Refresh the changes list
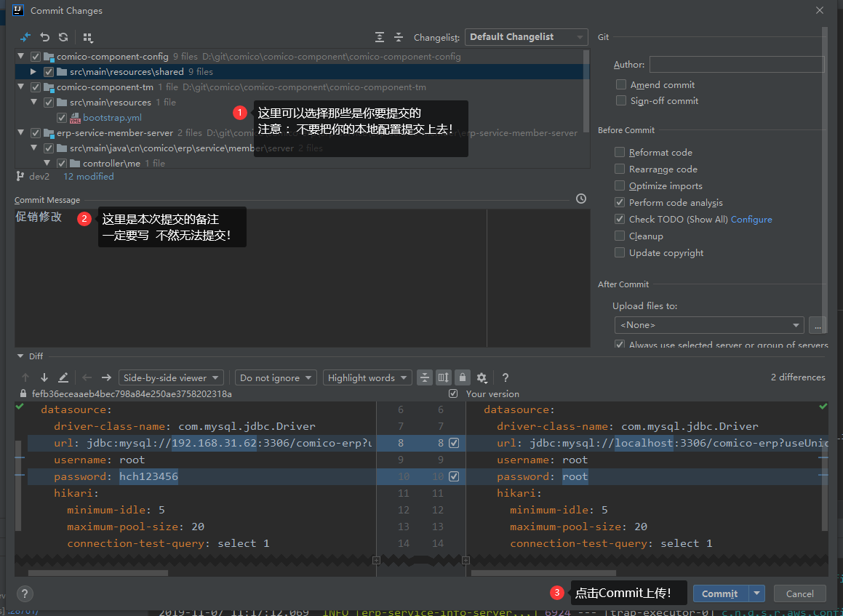 coord(63,37)
